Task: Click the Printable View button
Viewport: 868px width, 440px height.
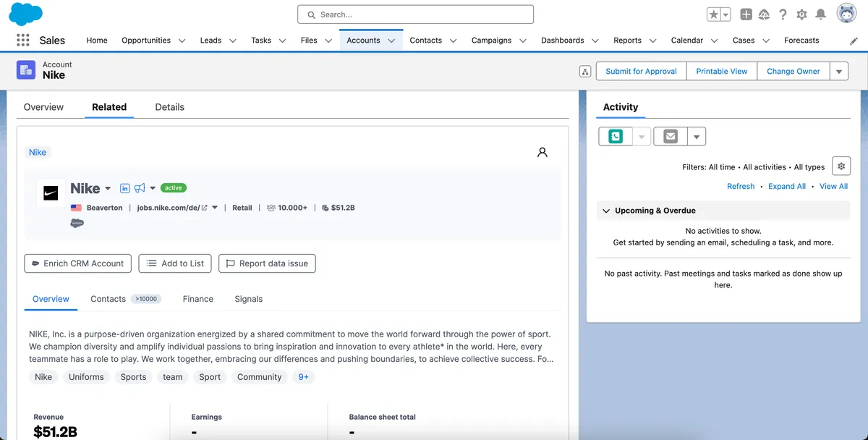Action: [x=722, y=71]
